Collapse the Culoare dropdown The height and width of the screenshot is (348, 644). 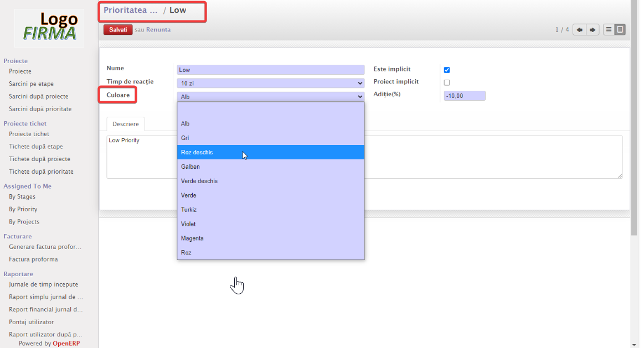click(270, 96)
